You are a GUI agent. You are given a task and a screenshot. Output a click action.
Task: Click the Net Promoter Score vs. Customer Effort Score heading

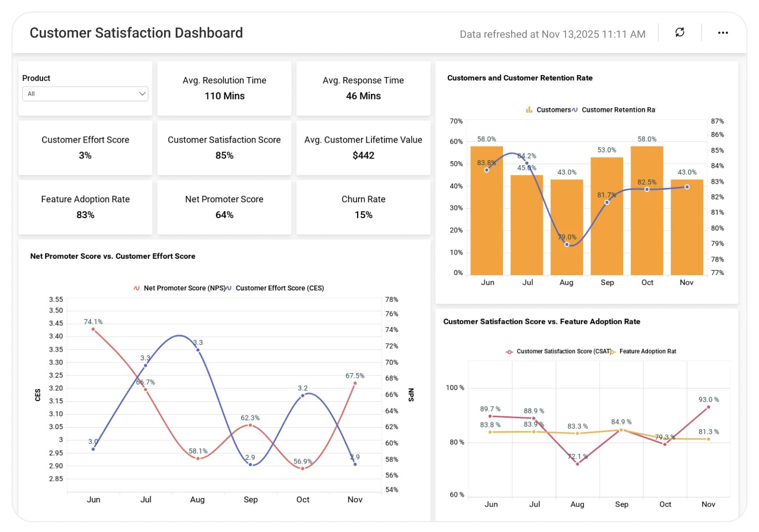point(112,256)
